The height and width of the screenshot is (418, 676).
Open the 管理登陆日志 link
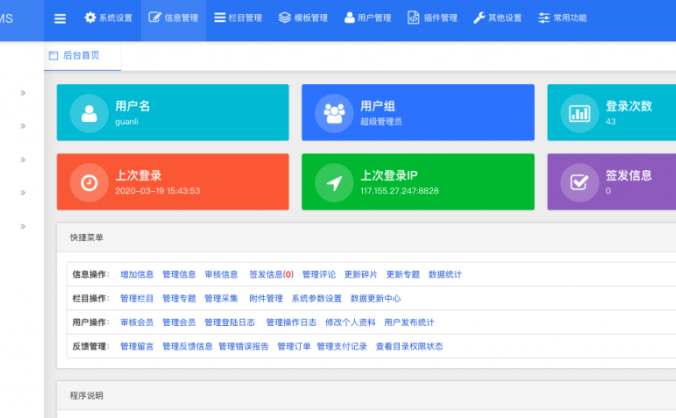[229, 322]
